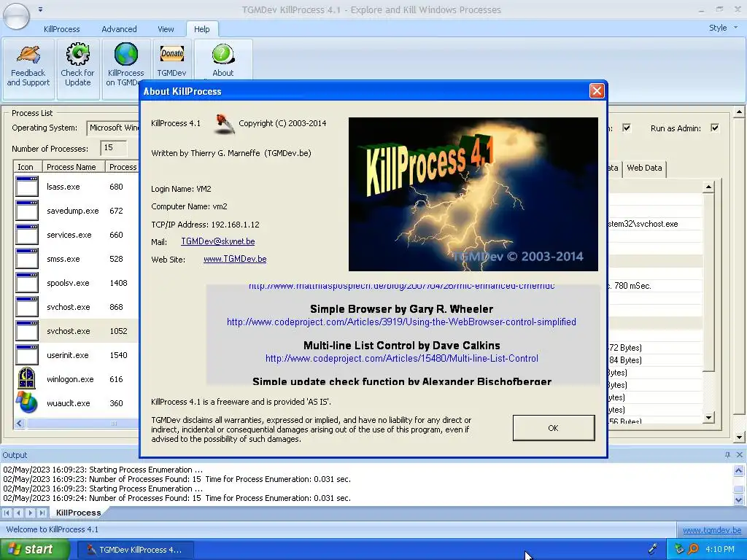Select the winlogon.exe process name
747x560 pixels.
(70, 379)
